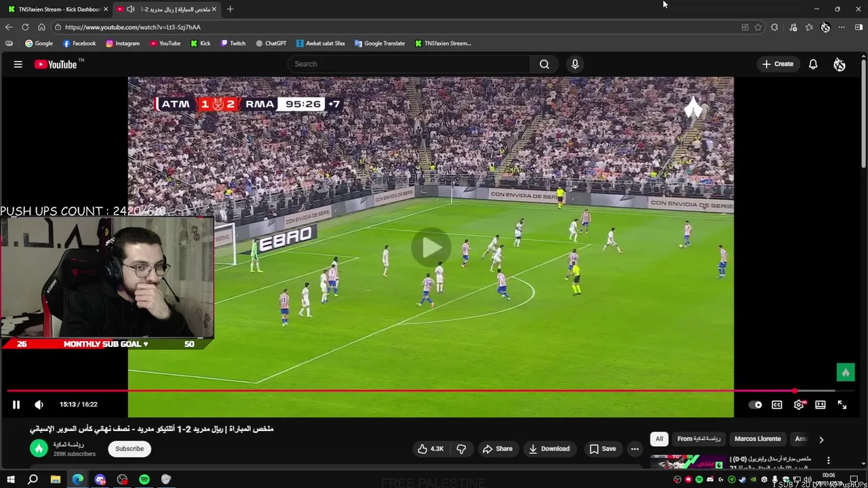Open Create menu in YouTube header
This screenshot has width=868, height=488.
tap(777, 64)
